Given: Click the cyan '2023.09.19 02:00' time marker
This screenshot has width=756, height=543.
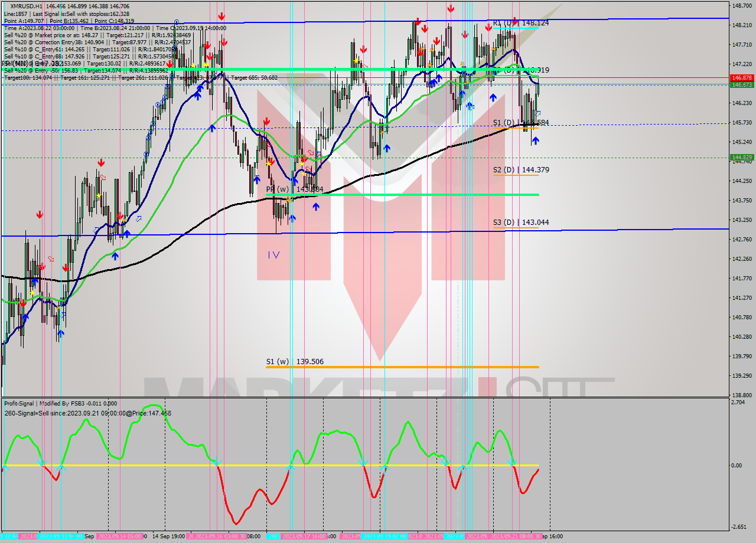Looking at the screenshot, I should pos(384,537).
